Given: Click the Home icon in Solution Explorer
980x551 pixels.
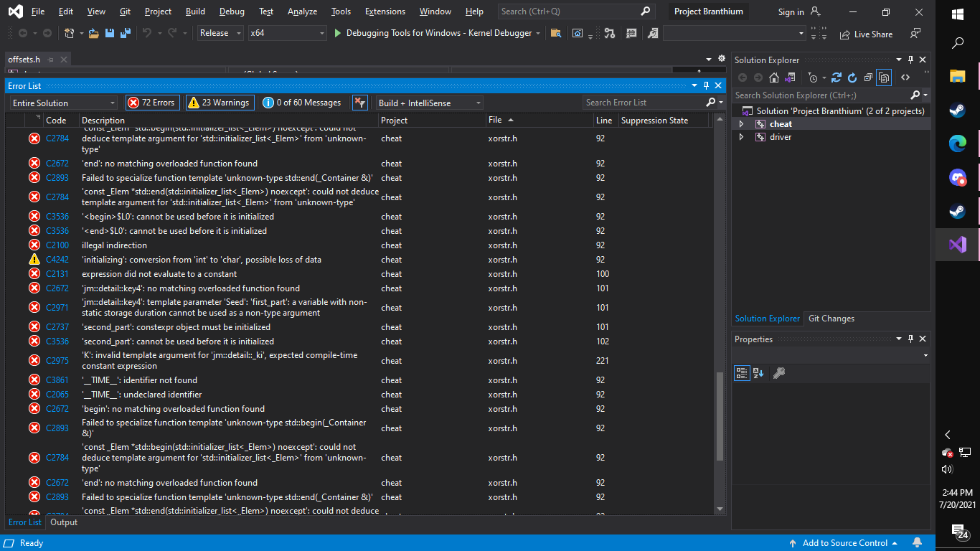Looking at the screenshot, I should click(x=775, y=77).
